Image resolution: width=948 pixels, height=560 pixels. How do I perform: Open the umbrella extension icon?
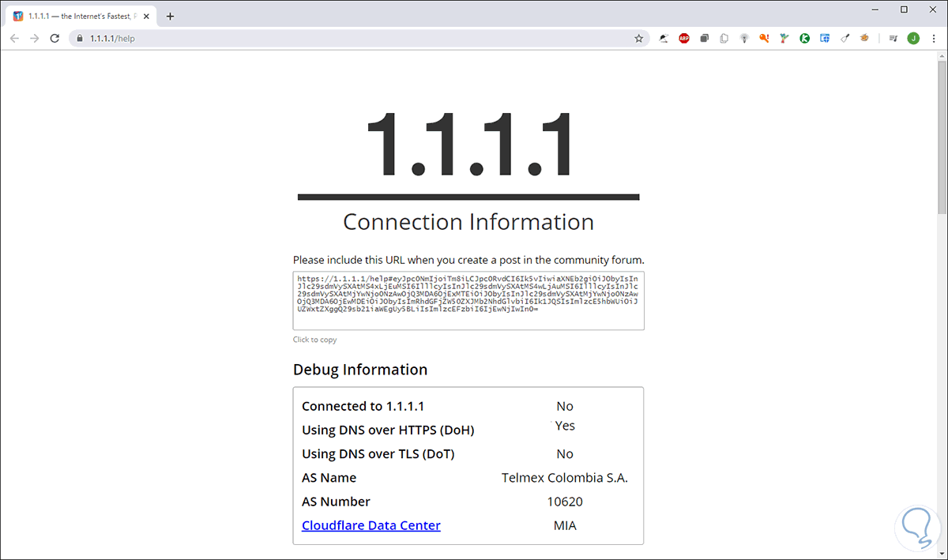point(664,38)
